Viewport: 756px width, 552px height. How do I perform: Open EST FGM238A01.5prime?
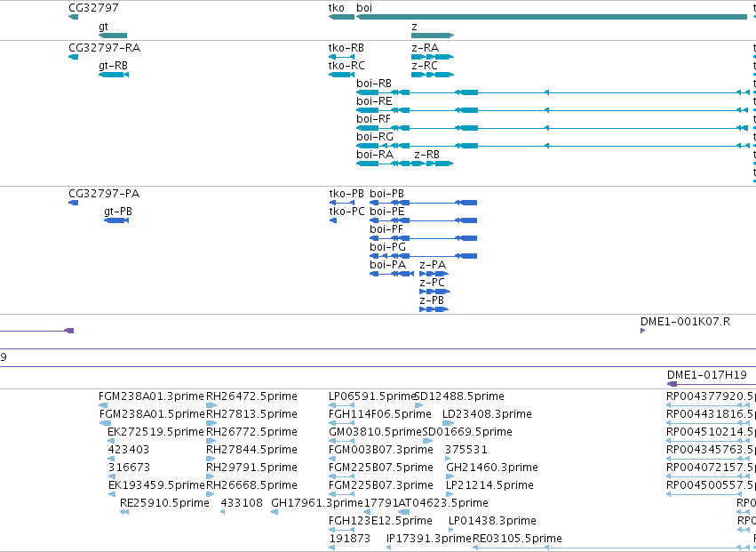[x=105, y=423]
